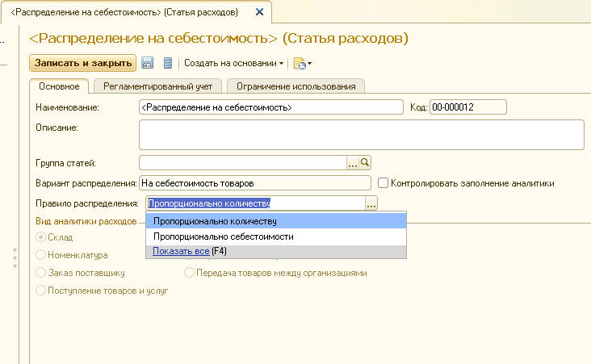Click the save (floppy disk) icon
The width and height of the screenshot is (591, 364).
click(x=148, y=63)
